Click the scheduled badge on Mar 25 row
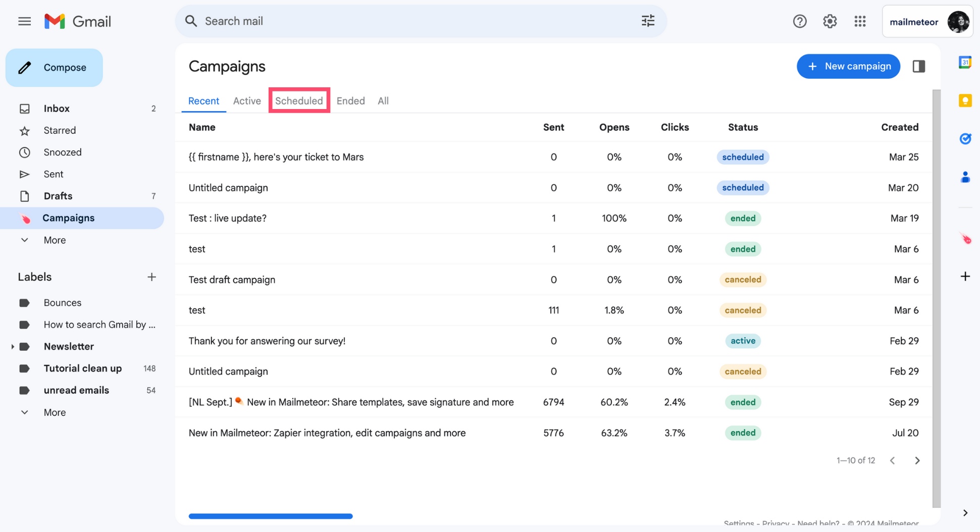Viewport: 980px width, 532px height. (x=743, y=157)
